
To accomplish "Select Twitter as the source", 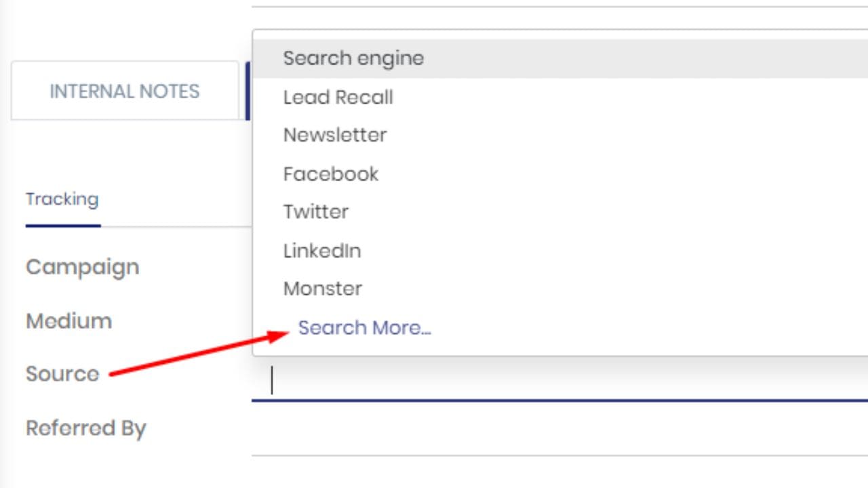I will coord(316,212).
